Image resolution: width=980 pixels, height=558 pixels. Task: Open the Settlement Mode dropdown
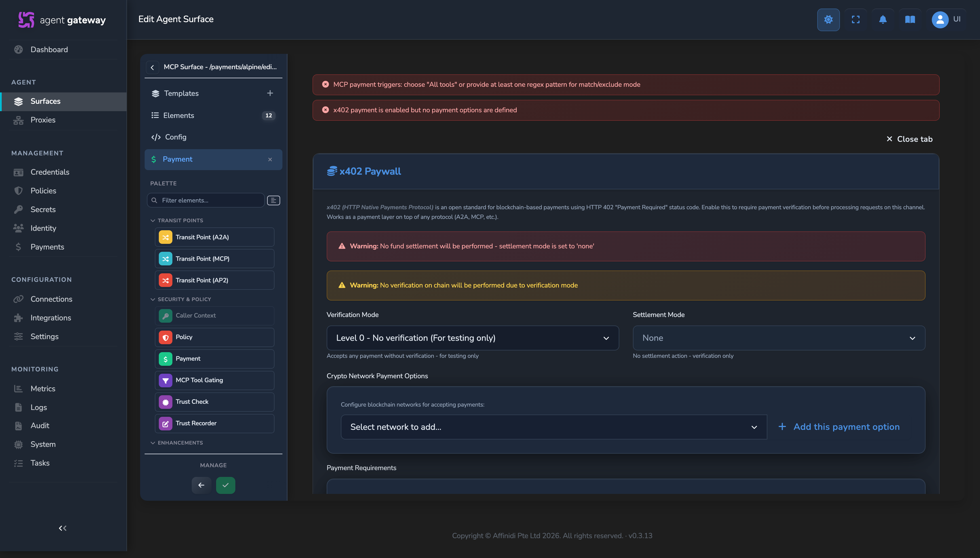click(779, 338)
